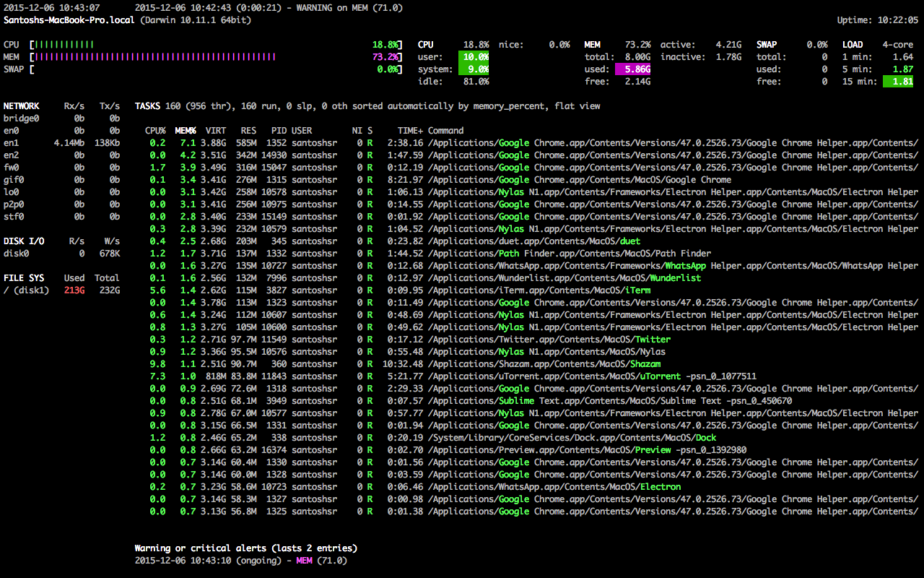Click the VIRT column header

216,131
